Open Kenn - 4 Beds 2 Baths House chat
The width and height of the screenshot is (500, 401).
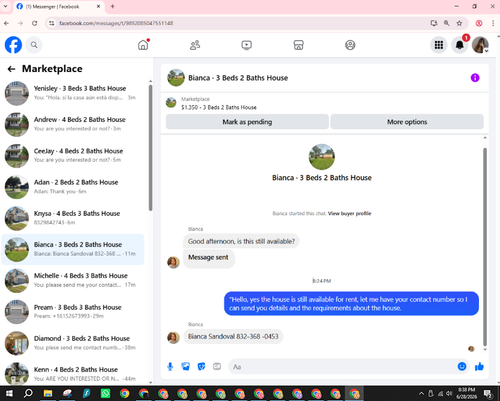[73, 374]
